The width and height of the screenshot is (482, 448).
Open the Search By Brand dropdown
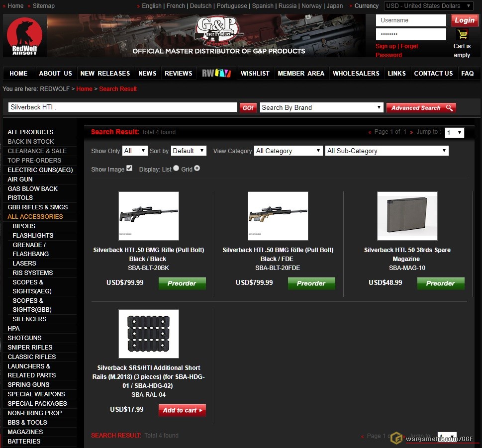tap(321, 107)
